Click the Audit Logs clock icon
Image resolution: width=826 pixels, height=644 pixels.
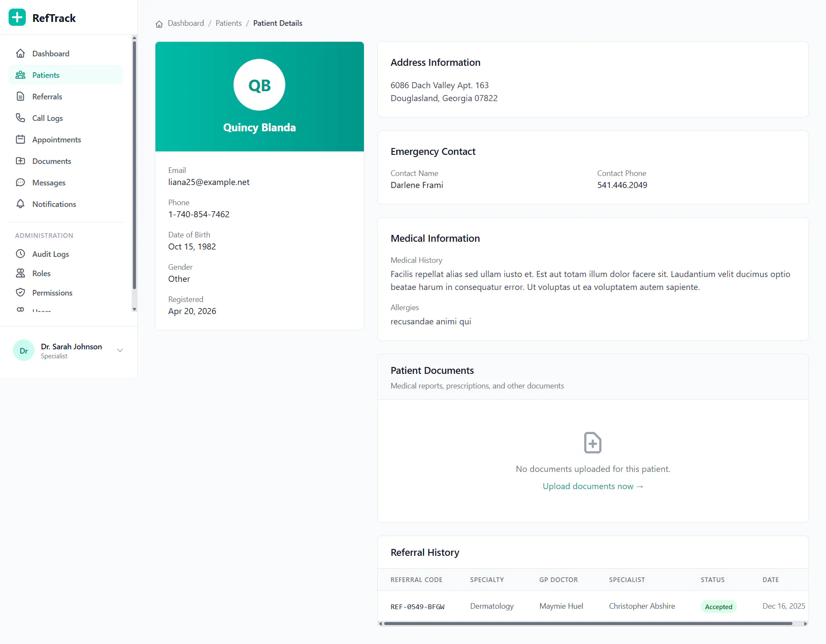(20, 254)
